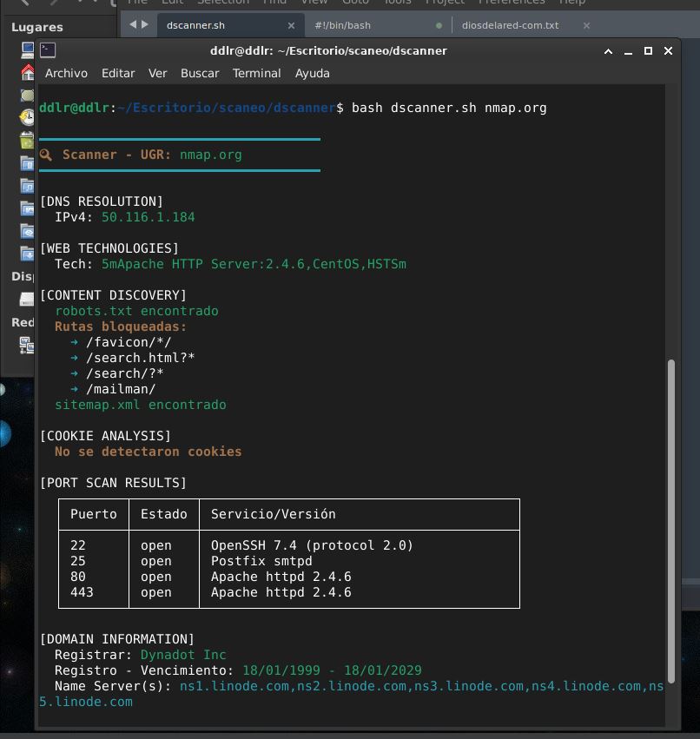The image size is (700, 739).
Task: Open the Documents folder icon in Lugares
Action: coord(27,163)
